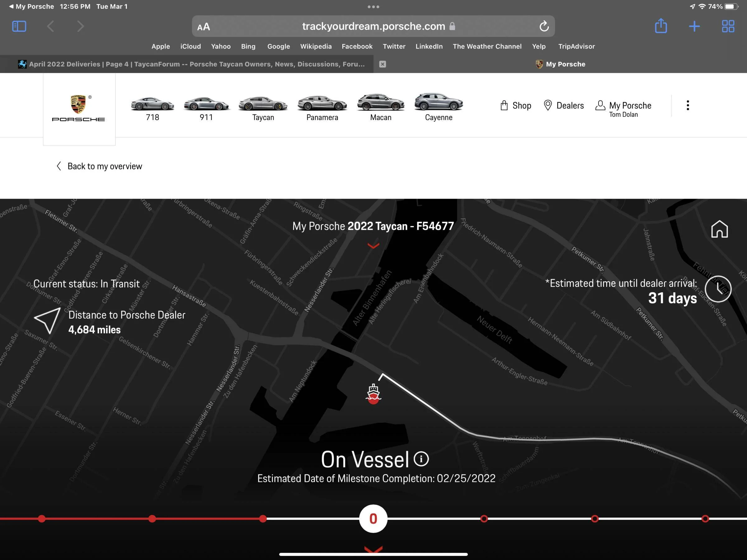The image size is (747, 560).
Task: Click the first completed milestone dot
Action: coord(41,519)
